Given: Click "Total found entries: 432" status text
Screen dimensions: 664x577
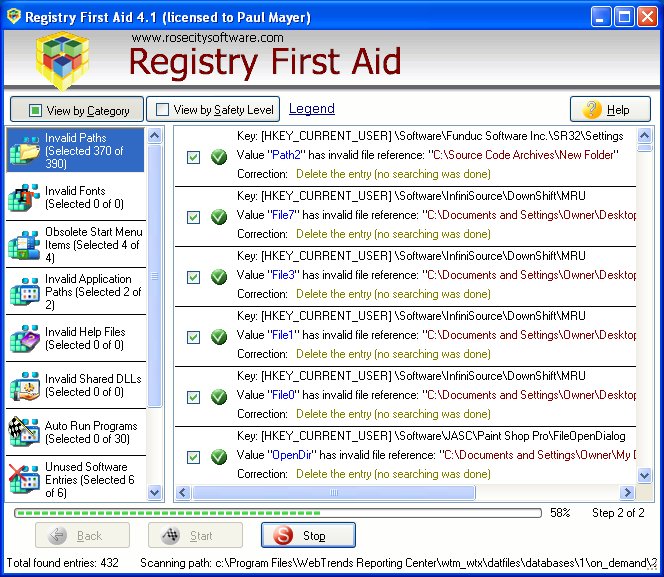Looking at the screenshot, I should click(63, 563).
